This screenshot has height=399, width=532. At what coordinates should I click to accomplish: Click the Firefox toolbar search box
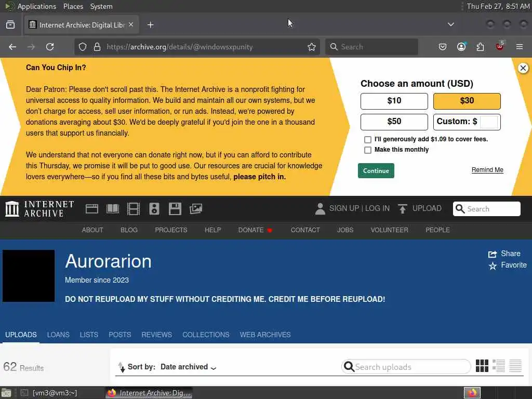[371, 47]
